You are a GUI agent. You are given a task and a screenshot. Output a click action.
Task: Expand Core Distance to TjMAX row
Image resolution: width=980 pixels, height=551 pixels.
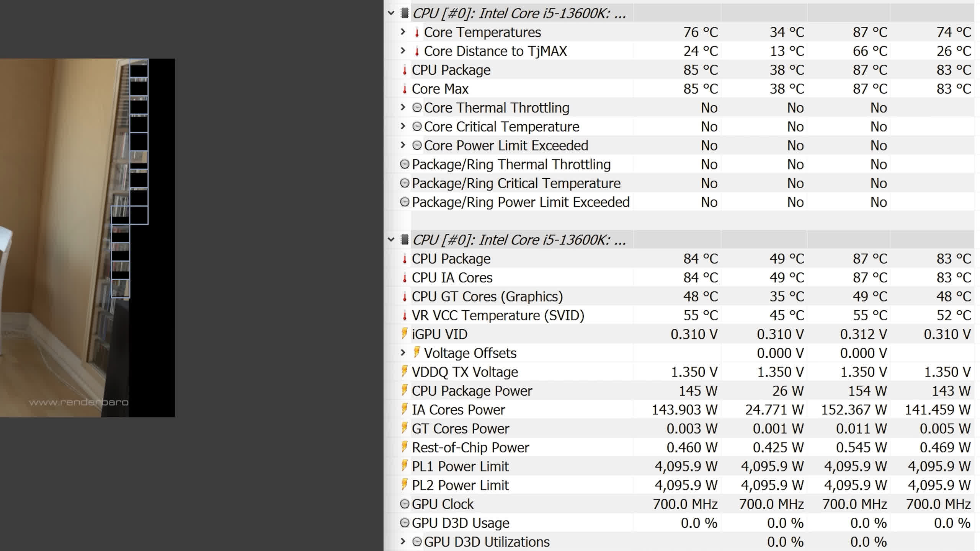403,51
